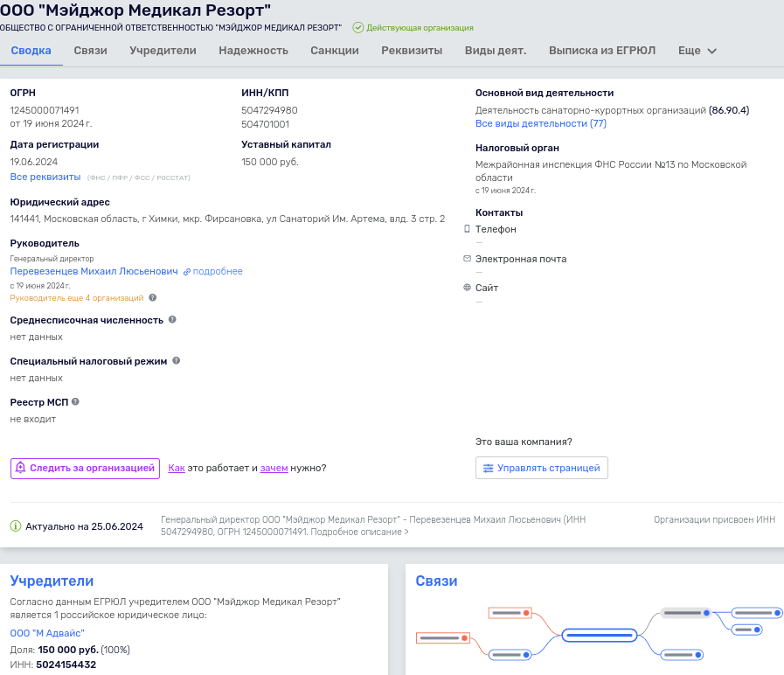The width and height of the screenshot is (784, 675).
Task: Click the подробнее link
Action: click(218, 271)
